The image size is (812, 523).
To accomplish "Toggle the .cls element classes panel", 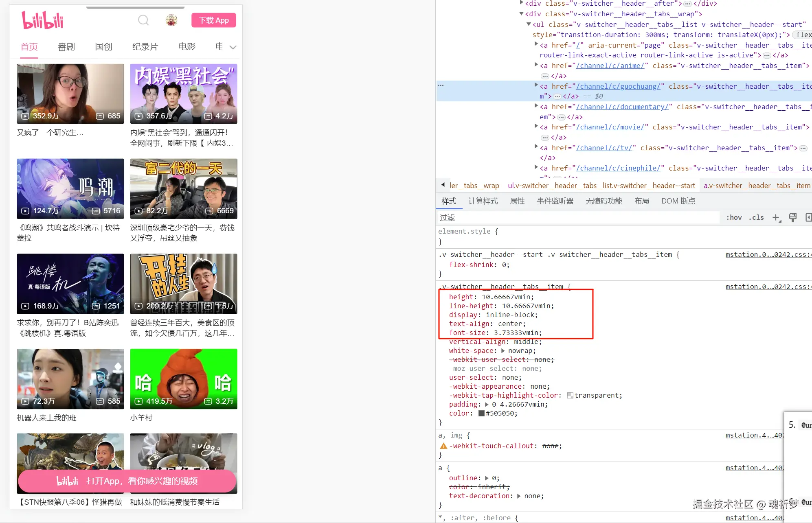I will click(756, 218).
